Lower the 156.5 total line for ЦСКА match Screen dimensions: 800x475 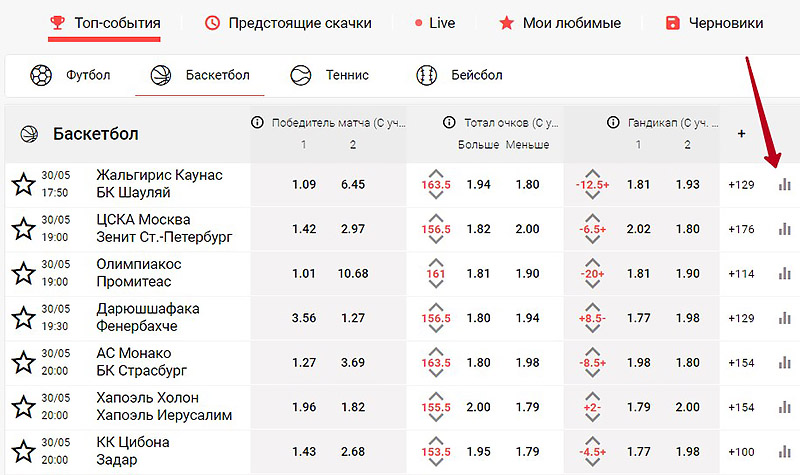436,243
